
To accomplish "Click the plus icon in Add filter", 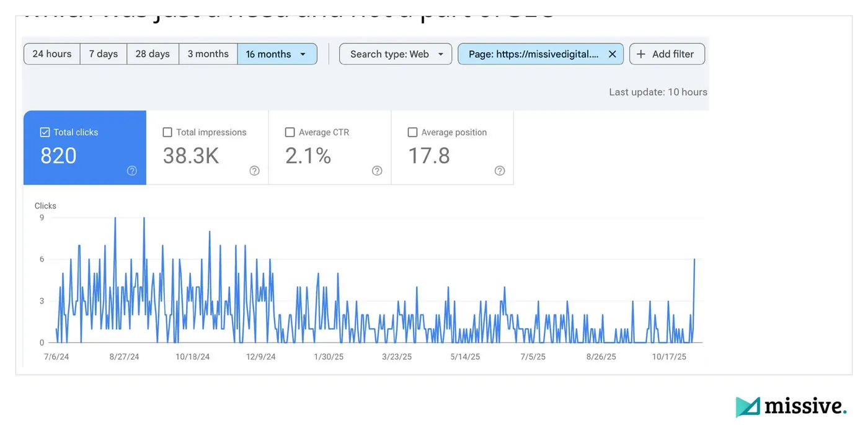I will (x=641, y=54).
